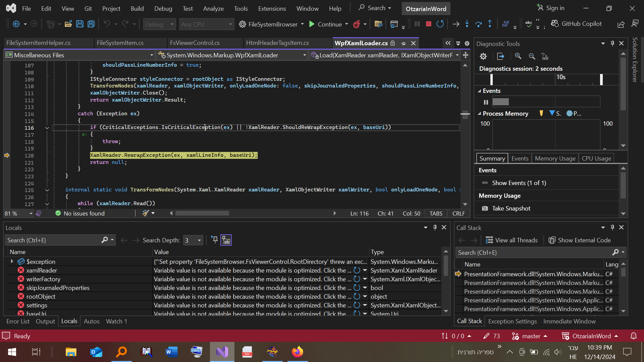Viewport: 644px width, 362px height.
Task: Click the Break All pause icon
Action: point(417,24)
